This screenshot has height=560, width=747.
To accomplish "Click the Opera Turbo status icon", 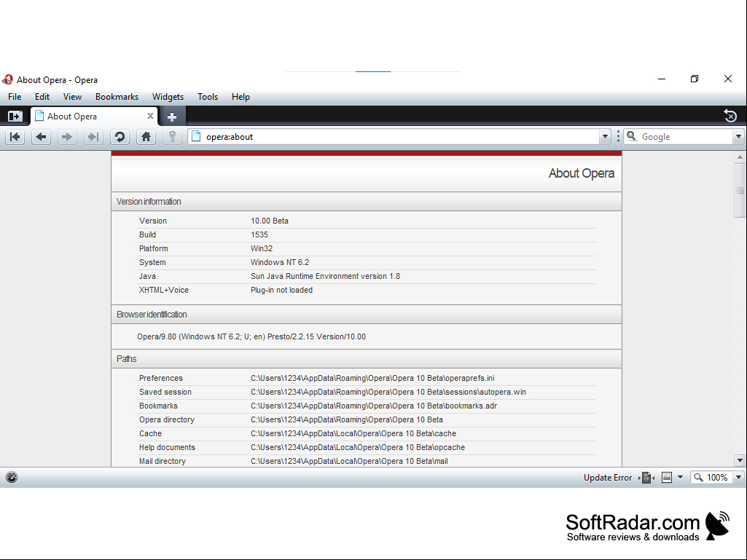I will 12,477.
